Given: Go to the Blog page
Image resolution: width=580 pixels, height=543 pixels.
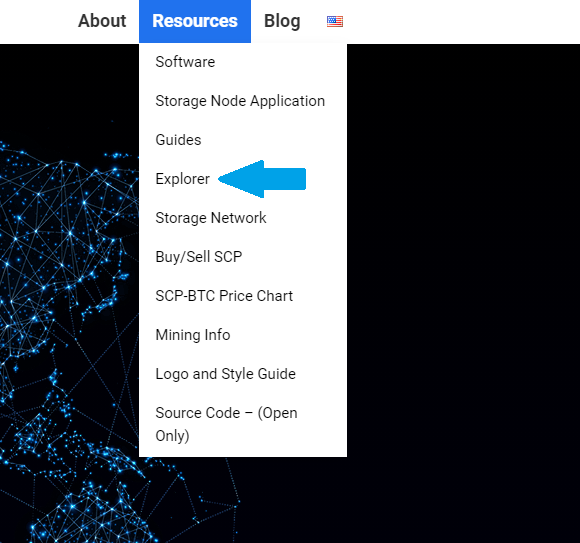Looking at the screenshot, I should (282, 21).
